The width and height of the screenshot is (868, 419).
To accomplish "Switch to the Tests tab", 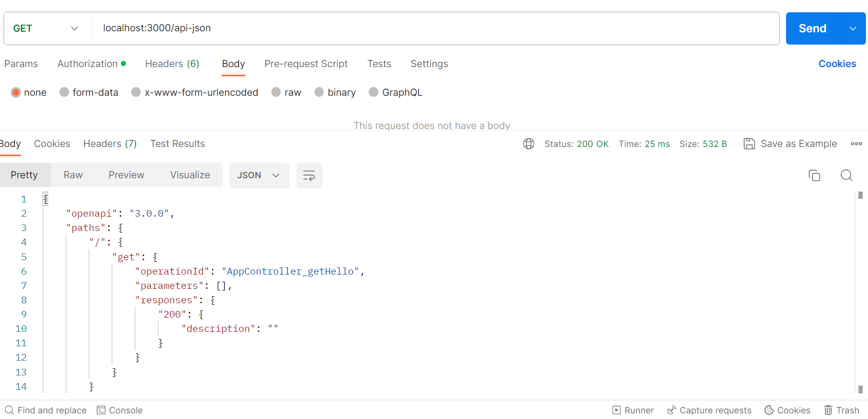I will 379,64.
